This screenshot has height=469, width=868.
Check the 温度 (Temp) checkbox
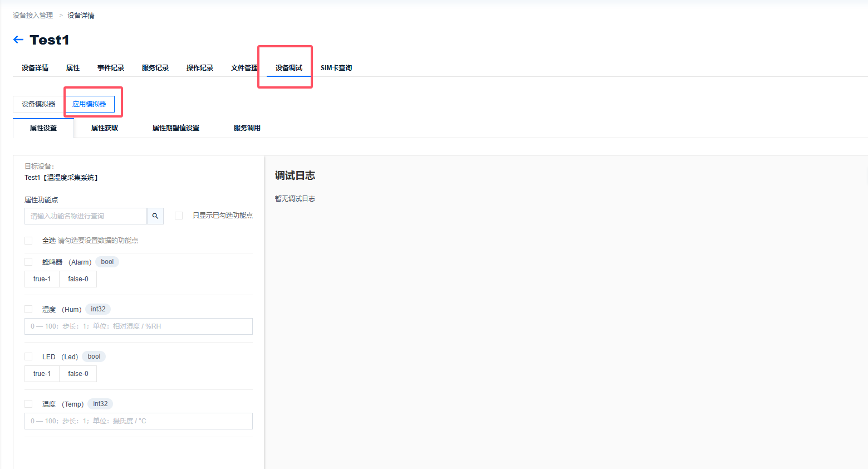click(28, 404)
